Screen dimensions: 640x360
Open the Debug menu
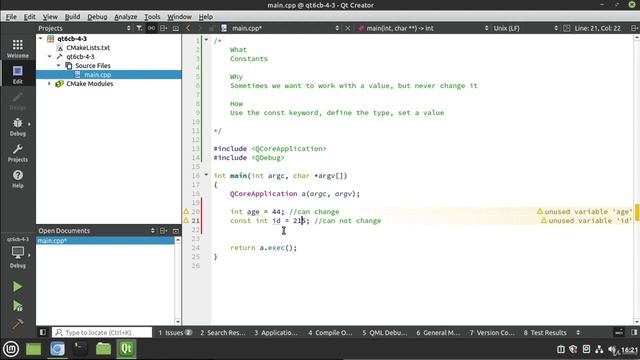coord(97,17)
